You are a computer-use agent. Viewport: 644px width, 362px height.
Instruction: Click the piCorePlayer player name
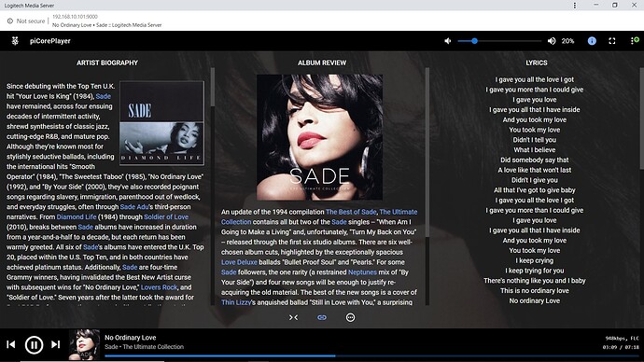50,41
